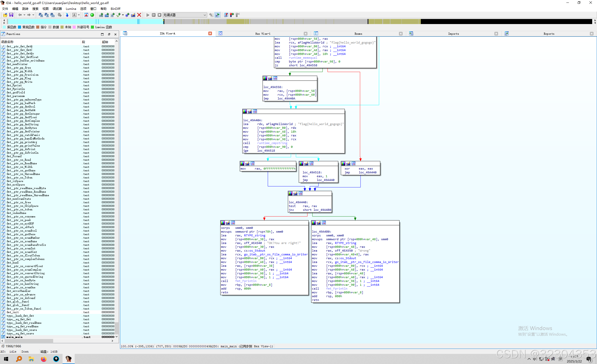Open the debugger selection dropdown
Screen dimensions: 597x364
[x=205, y=15]
